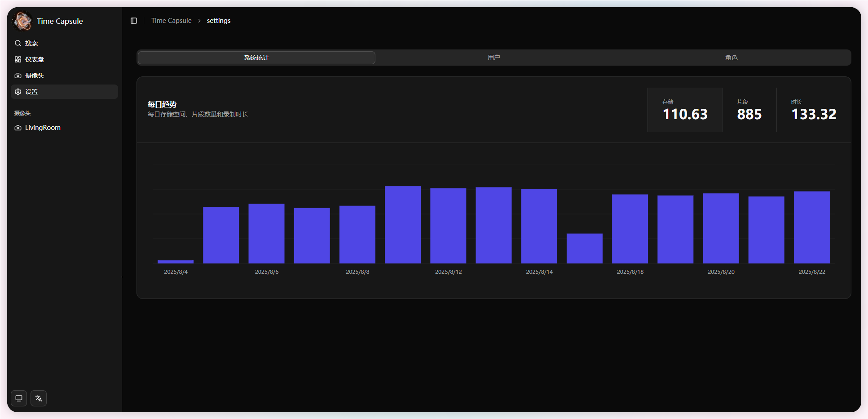Open LivingRoom camera in sidebar
This screenshot has width=868, height=419.
[43, 128]
